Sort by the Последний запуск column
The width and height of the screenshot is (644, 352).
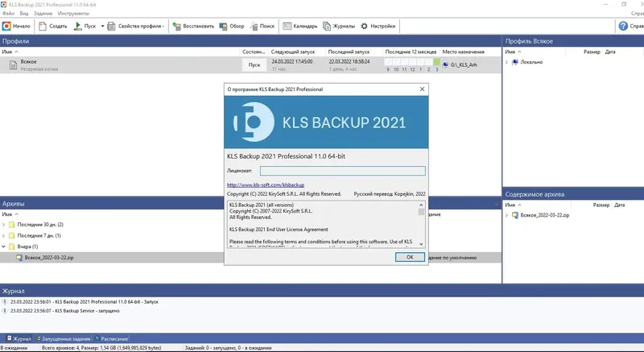pyautogui.click(x=349, y=52)
